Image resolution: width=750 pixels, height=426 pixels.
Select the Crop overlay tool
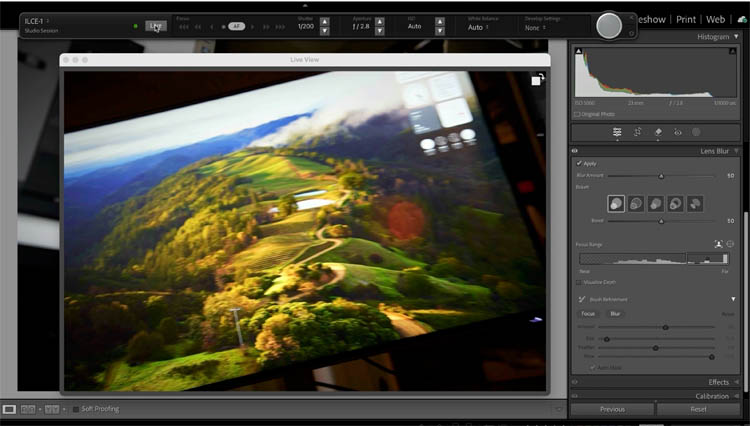pos(638,132)
